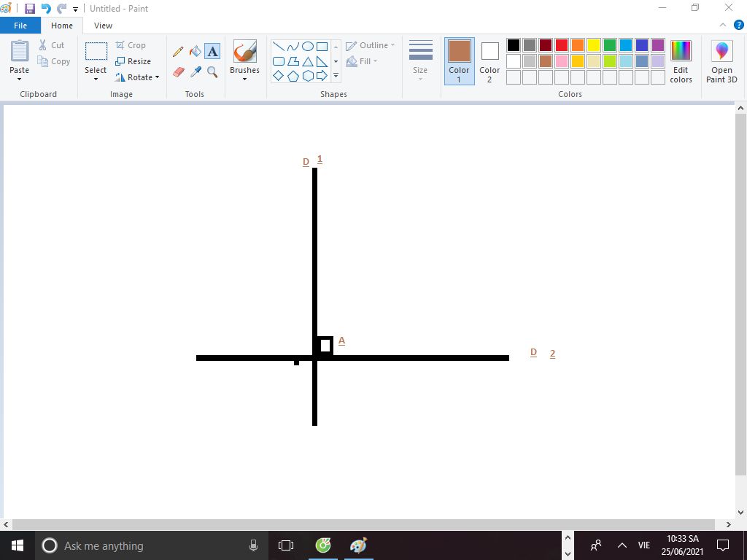Select the Text tool
Image resolution: width=747 pixels, height=560 pixels.
tap(212, 52)
